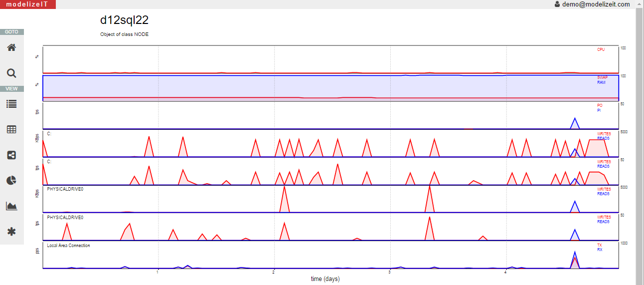The image size is (644, 285).
Task: Open the share/graph relations view icon
Action: tap(11, 155)
